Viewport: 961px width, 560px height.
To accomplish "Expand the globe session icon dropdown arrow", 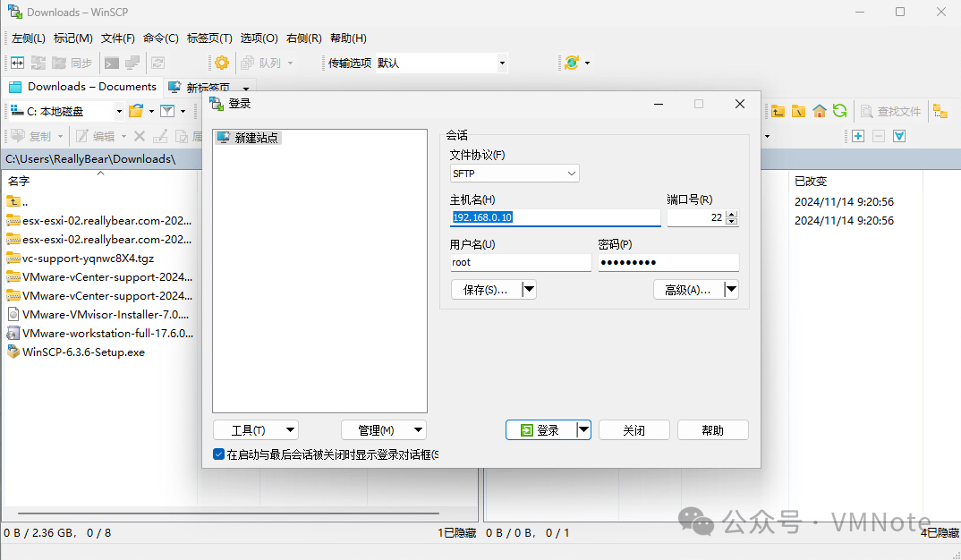I will pyautogui.click(x=587, y=63).
